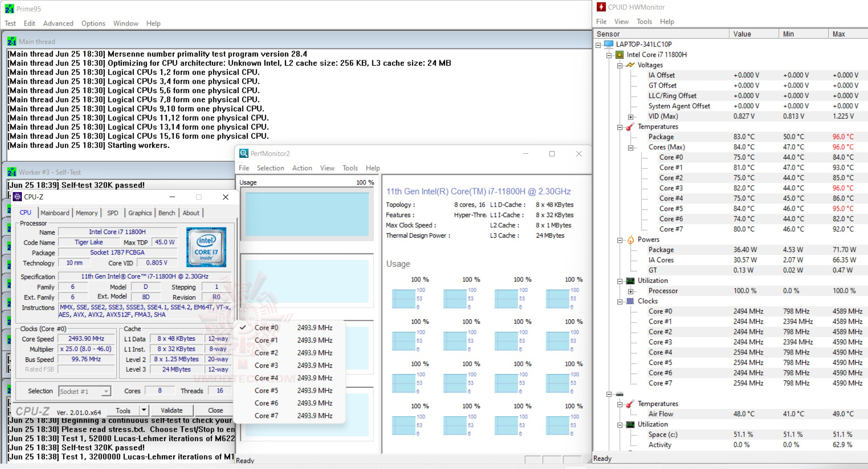Collapse the Intel Core i7 11800H node
The image size is (868, 469).
609,55
